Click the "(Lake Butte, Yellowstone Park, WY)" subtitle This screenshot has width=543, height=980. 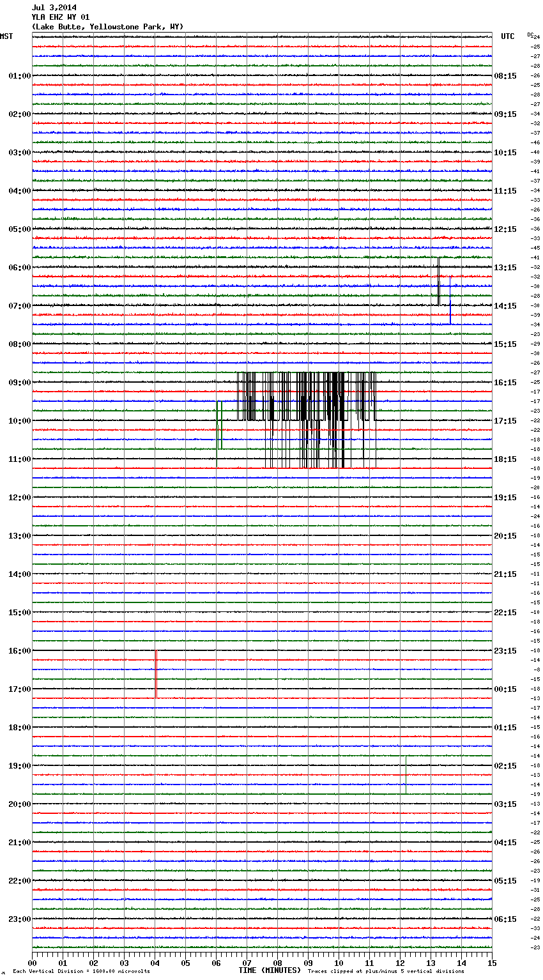coord(107,27)
